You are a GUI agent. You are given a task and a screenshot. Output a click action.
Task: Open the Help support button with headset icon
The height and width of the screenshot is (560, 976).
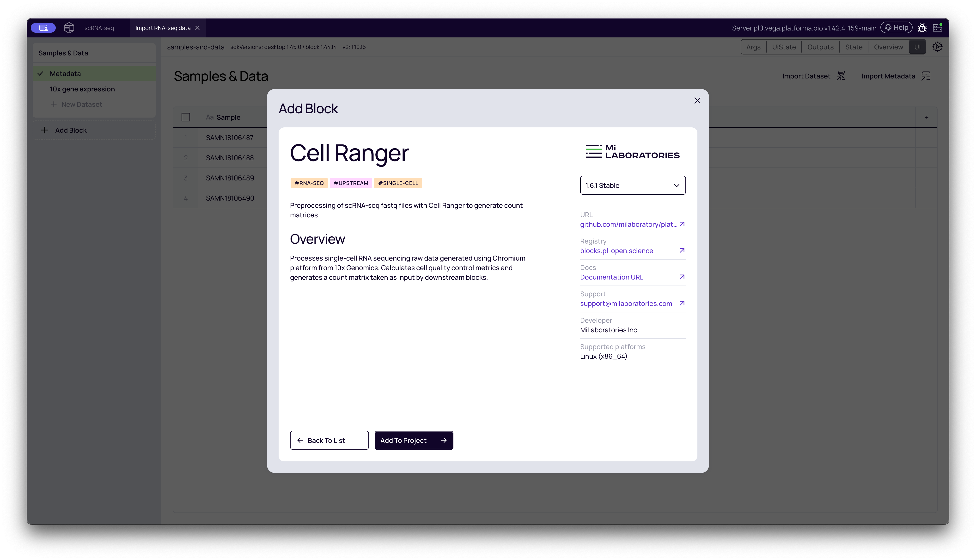point(896,27)
